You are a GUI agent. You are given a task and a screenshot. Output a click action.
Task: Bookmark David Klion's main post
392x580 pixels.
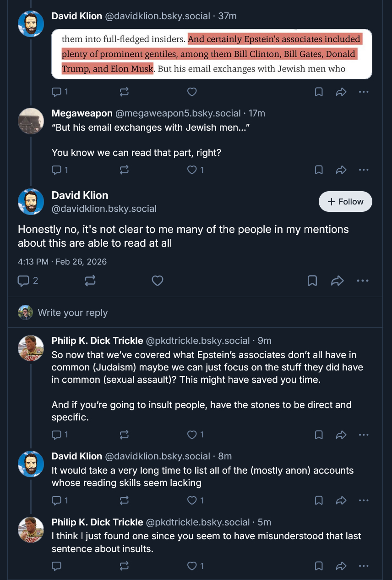click(312, 281)
